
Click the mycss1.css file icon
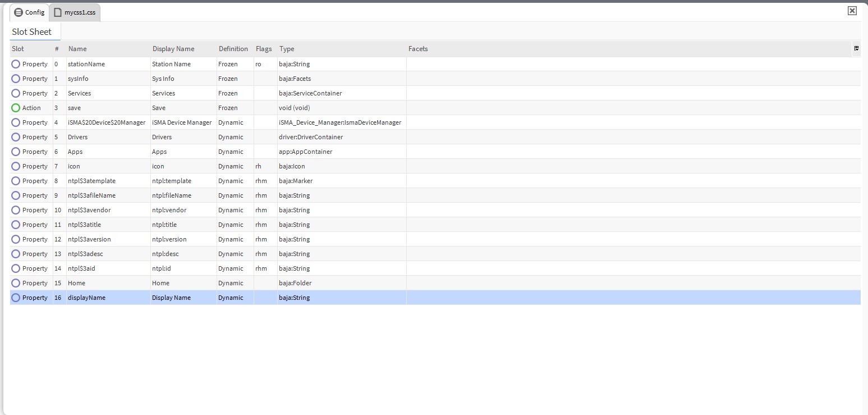(x=57, y=12)
